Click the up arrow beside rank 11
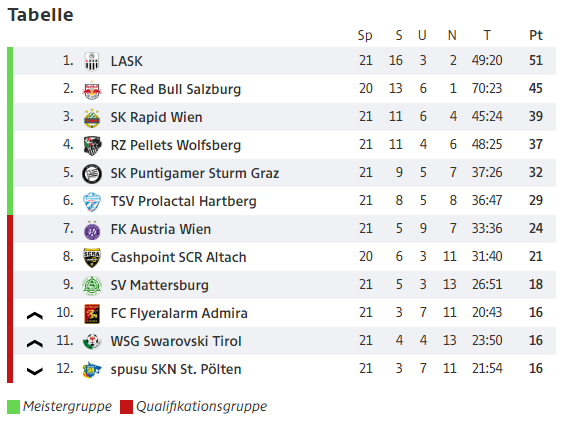The height and width of the screenshot is (422, 562). (x=35, y=343)
